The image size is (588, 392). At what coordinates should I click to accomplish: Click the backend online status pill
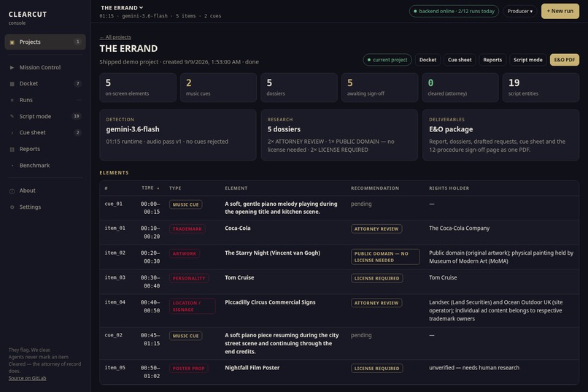(x=454, y=11)
